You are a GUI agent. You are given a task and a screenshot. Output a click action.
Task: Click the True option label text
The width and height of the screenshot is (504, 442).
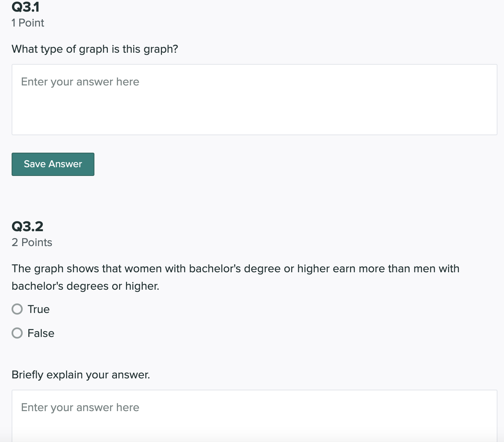[38, 309]
